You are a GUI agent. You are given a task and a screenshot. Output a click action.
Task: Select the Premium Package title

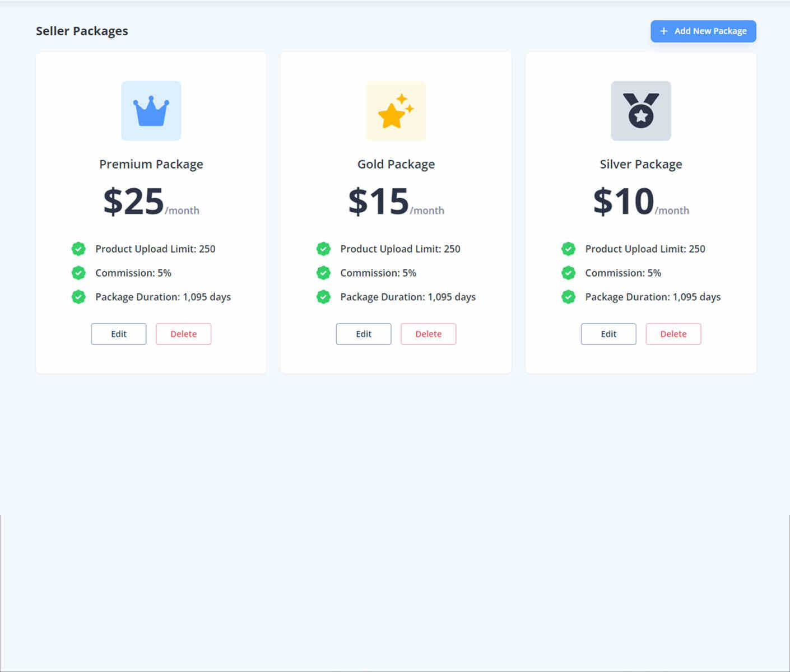(x=151, y=164)
